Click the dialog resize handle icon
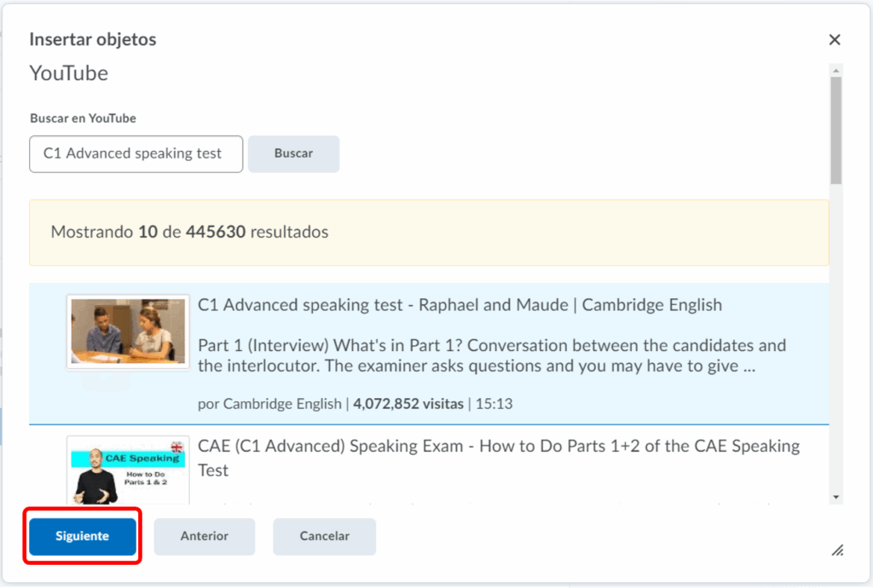Image resolution: width=873 pixels, height=588 pixels. 837,551
